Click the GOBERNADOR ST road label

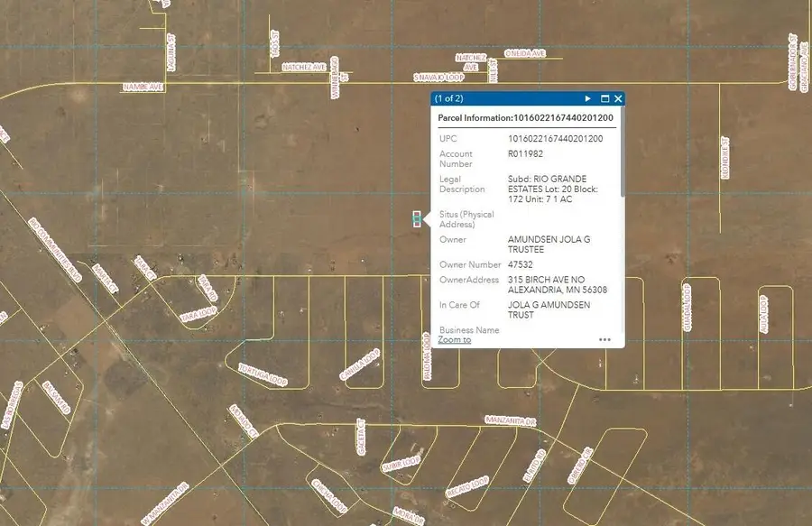792,61
